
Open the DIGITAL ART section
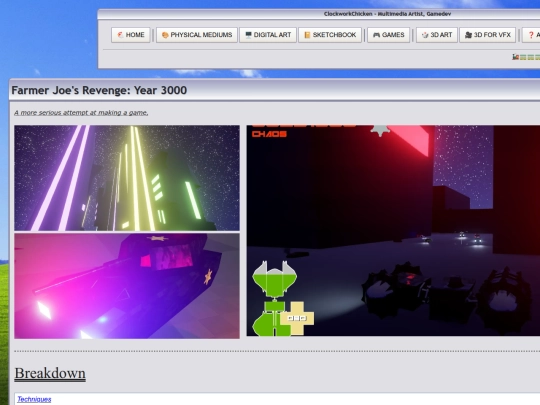[x=268, y=35]
